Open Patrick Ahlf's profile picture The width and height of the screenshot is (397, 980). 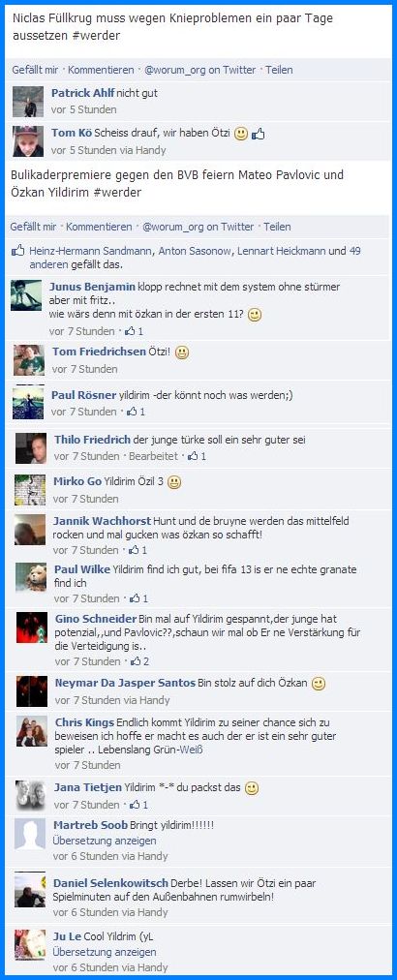click(x=28, y=102)
